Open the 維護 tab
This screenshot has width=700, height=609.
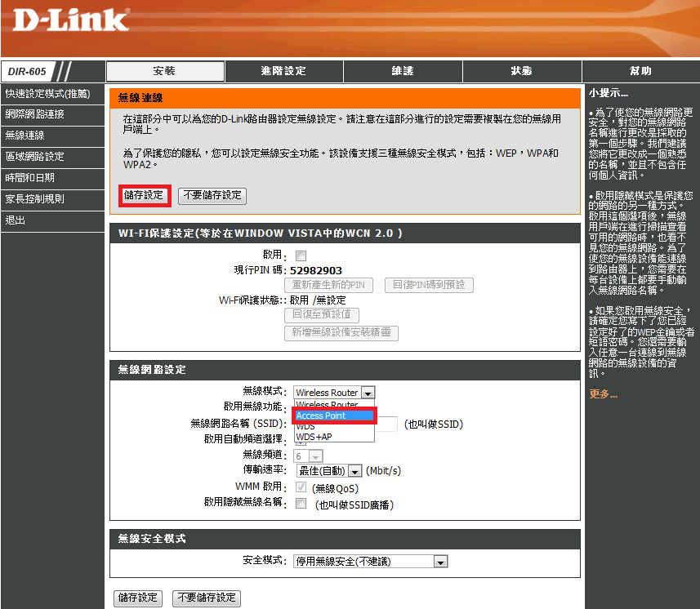(403, 71)
